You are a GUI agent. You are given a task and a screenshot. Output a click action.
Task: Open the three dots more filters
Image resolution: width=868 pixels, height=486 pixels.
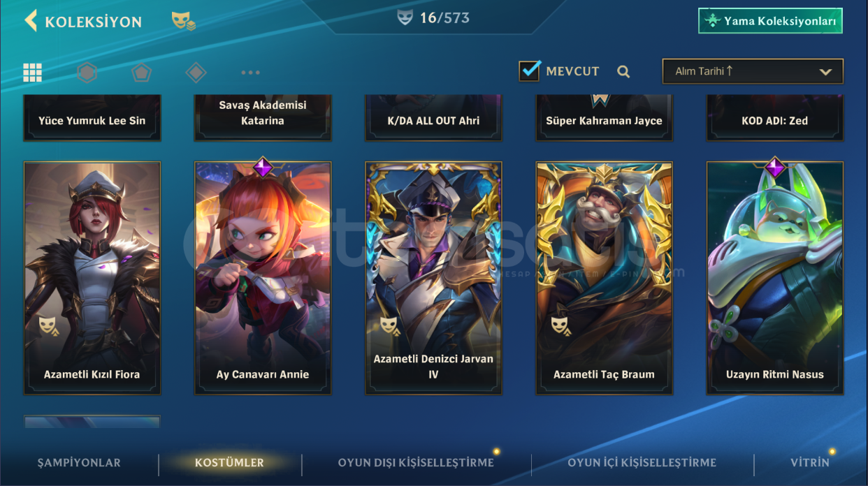(250, 72)
